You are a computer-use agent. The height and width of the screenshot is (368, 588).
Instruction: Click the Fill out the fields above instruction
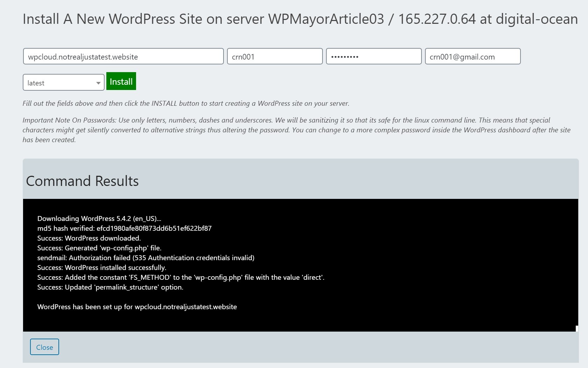click(186, 103)
